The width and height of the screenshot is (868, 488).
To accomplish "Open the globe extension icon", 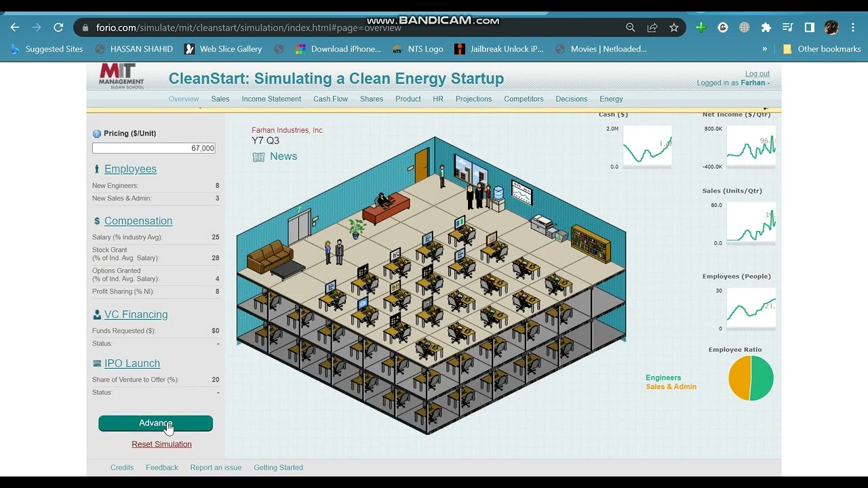I will point(745,28).
